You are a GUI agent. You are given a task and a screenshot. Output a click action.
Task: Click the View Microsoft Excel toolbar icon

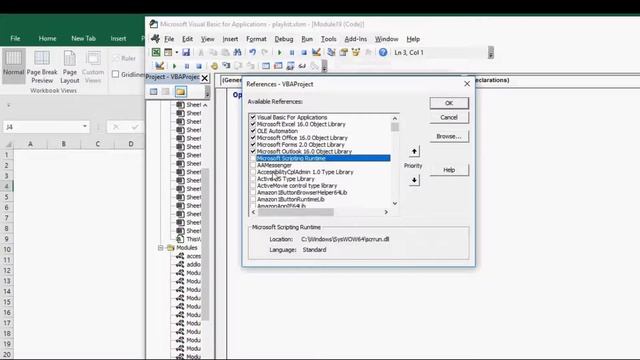click(156, 52)
